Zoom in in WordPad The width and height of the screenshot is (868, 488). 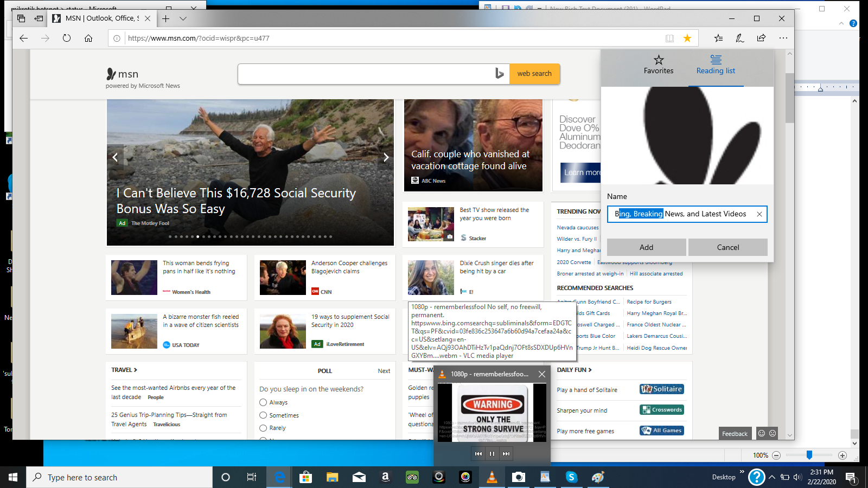pos(842,455)
